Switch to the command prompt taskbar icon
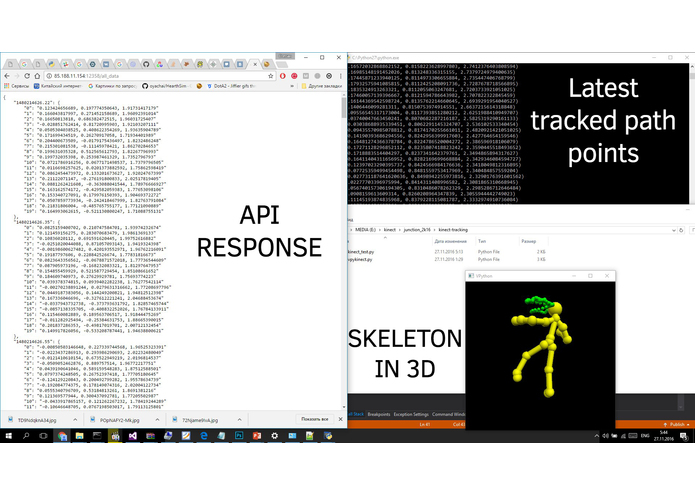 [x=97, y=436]
